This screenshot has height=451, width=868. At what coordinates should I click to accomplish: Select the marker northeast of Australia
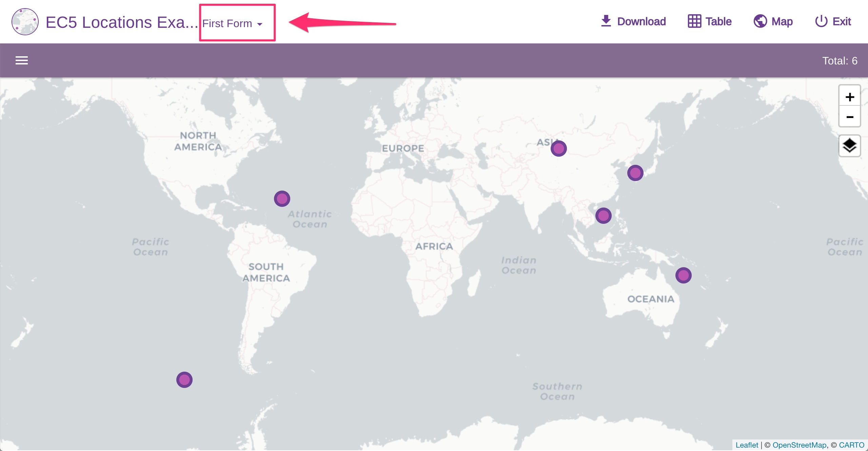tap(684, 275)
